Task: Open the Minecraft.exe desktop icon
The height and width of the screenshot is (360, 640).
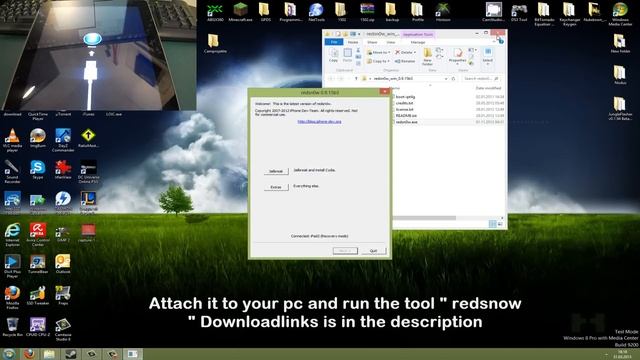Action: 240,11
